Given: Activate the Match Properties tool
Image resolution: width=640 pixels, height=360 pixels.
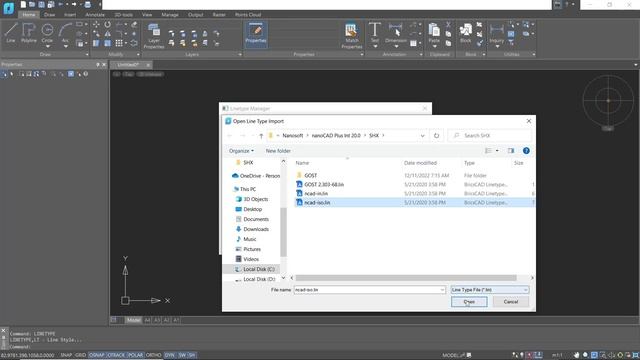Looking at the screenshot, I should [351, 36].
